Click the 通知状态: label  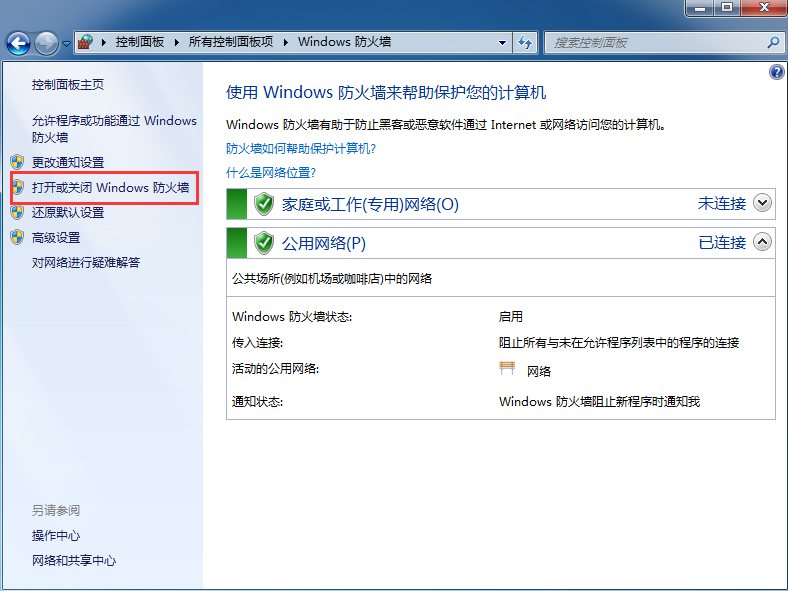point(257,402)
